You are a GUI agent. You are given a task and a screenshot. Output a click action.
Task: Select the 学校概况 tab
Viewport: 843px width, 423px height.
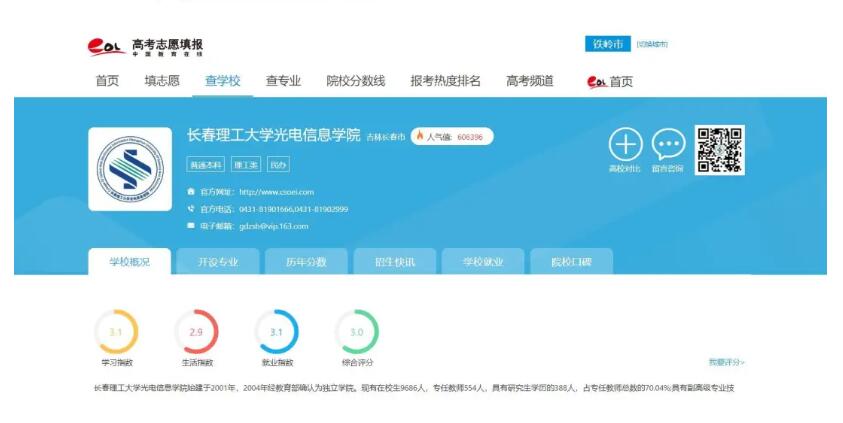(130, 262)
